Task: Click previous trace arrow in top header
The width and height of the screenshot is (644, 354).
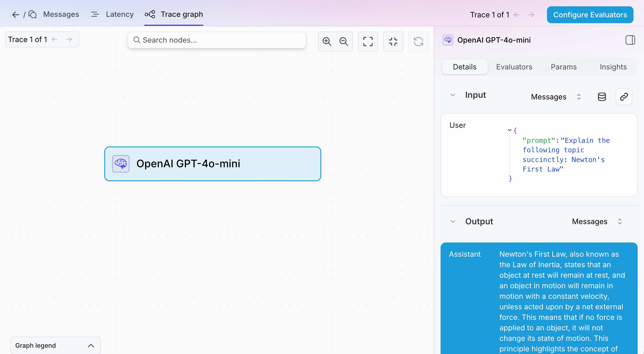Action: pos(517,15)
